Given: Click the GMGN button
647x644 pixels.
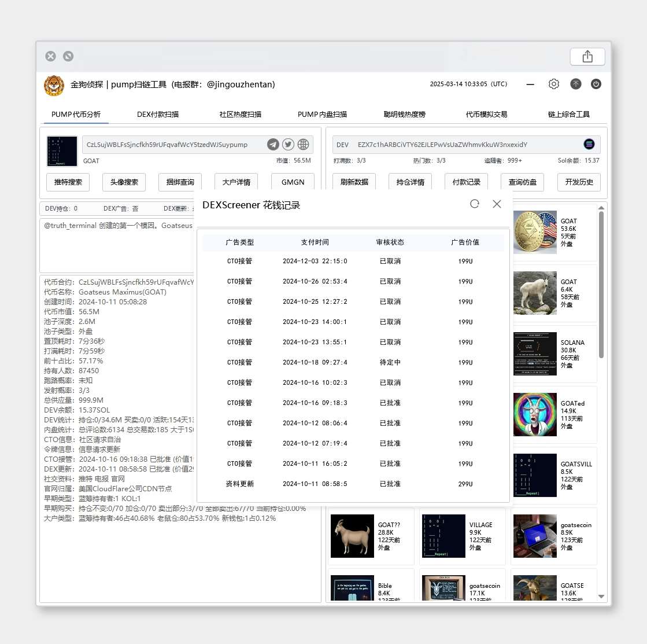Looking at the screenshot, I should pos(293,182).
